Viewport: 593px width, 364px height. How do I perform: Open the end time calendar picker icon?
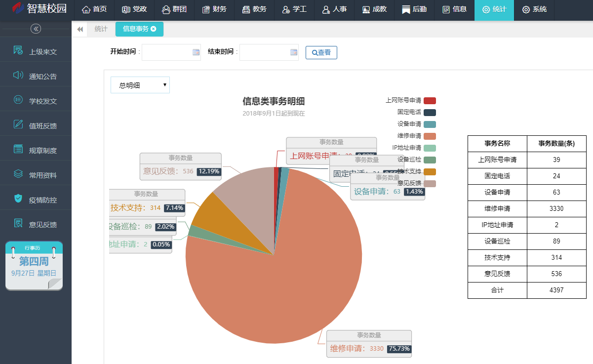293,52
